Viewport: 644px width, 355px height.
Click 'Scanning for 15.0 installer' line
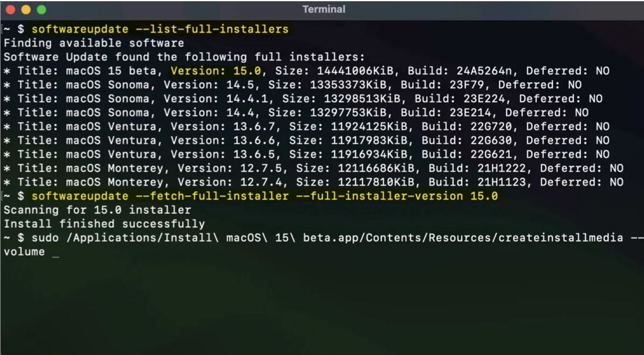pos(97,210)
